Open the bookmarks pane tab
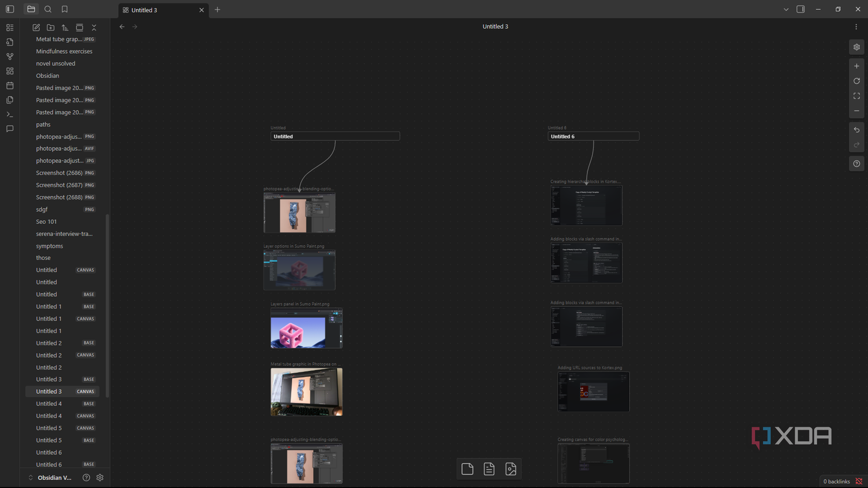The height and width of the screenshot is (488, 868). [x=65, y=9]
